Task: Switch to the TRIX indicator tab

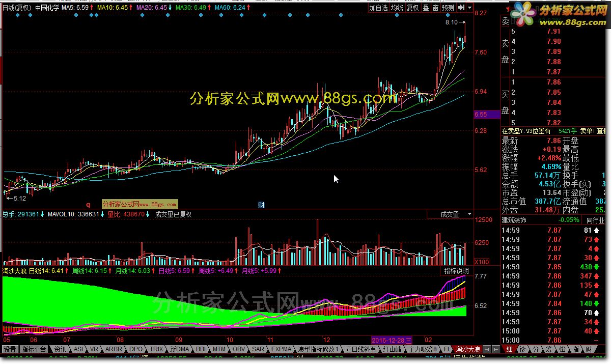Action: (156, 349)
